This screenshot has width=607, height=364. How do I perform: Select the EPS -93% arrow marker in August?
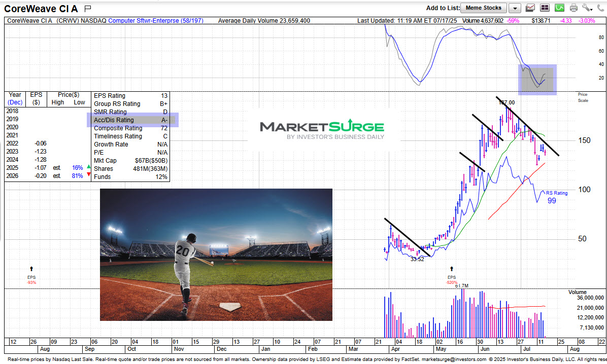coord(31,269)
